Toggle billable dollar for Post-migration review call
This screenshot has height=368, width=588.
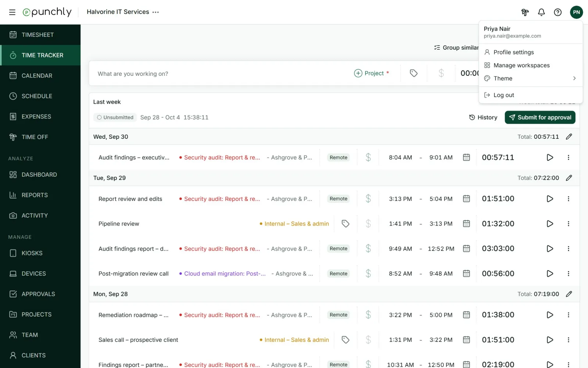point(368,273)
